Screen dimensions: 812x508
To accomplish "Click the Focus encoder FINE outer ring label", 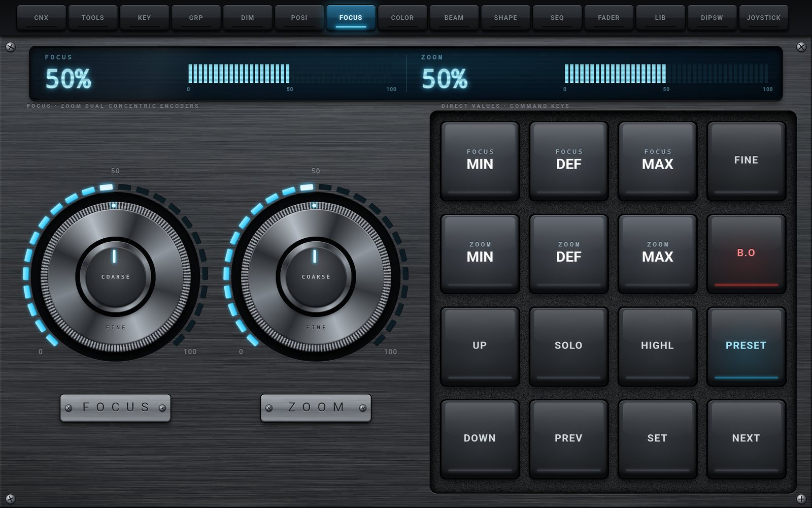I will 116,328.
